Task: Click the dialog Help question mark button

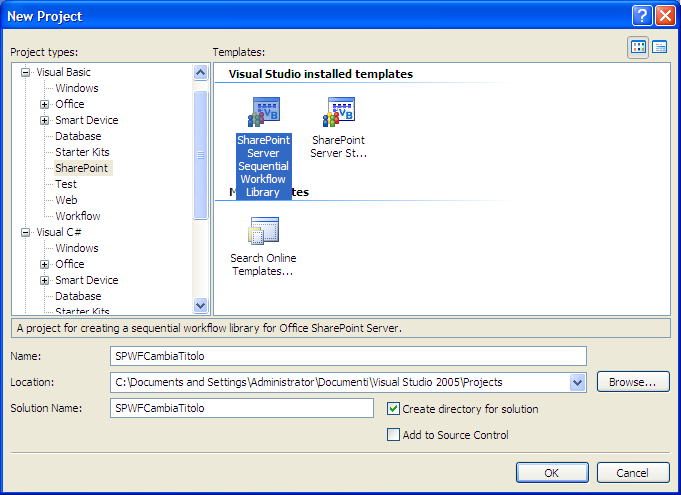Action: click(x=641, y=16)
